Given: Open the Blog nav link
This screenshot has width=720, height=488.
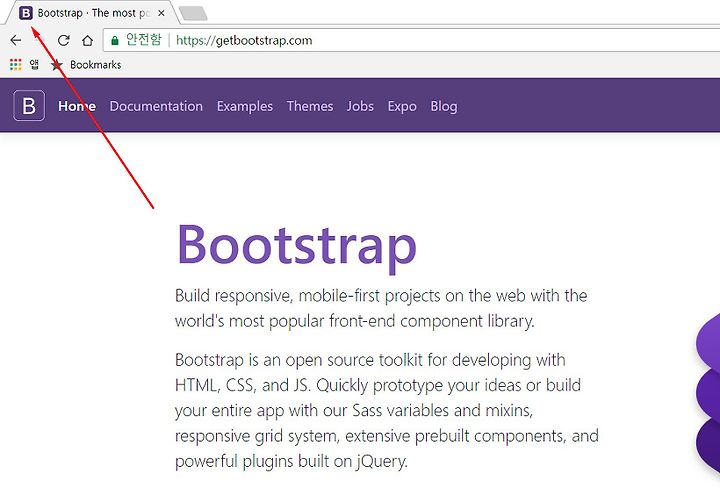Looking at the screenshot, I should click(x=444, y=106).
